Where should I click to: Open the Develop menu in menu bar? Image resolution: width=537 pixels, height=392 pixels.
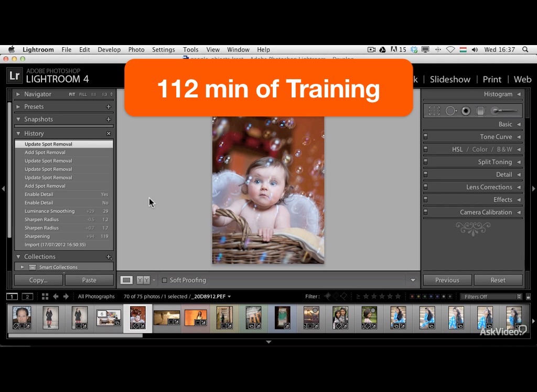(x=109, y=50)
